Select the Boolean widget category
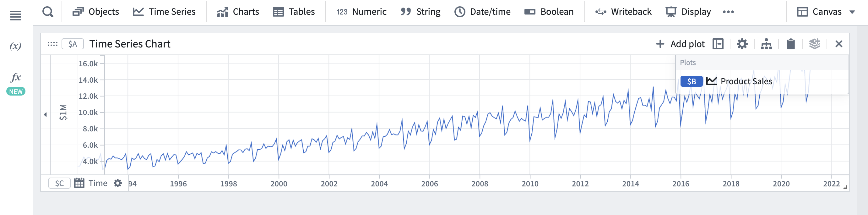The width and height of the screenshot is (868, 215). [549, 12]
